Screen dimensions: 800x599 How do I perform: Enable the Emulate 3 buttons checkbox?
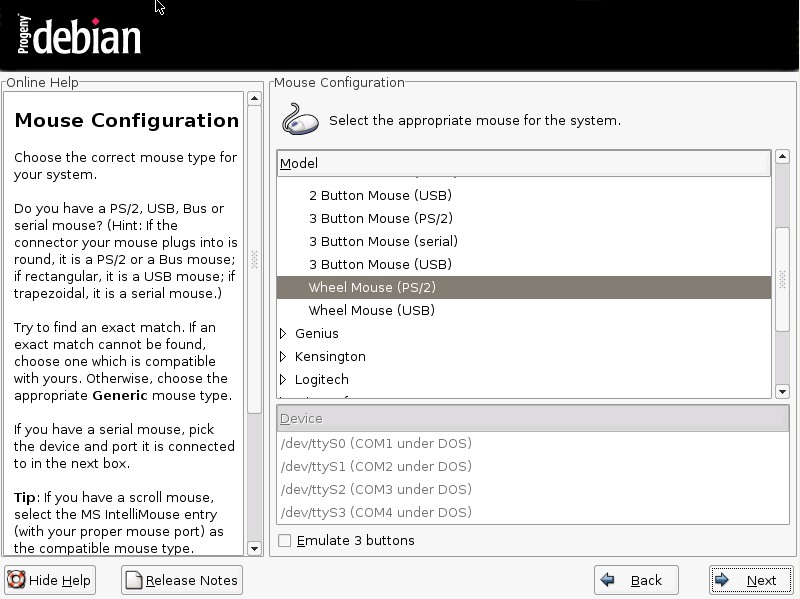click(285, 541)
